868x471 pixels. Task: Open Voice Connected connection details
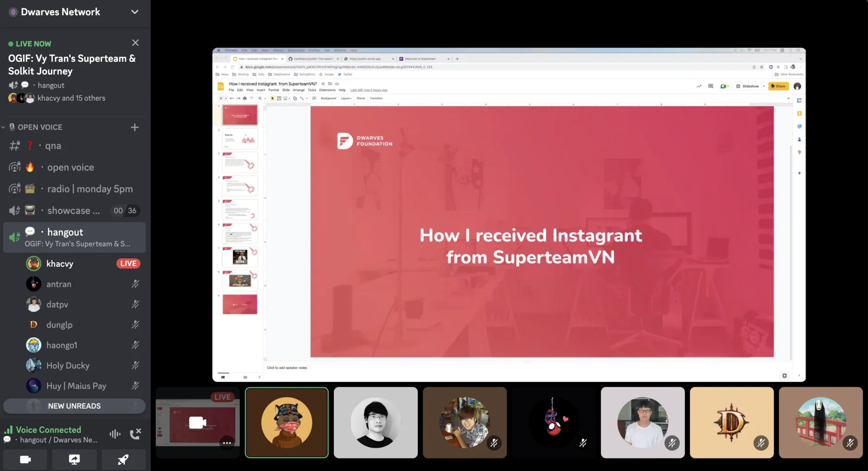click(x=48, y=430)
